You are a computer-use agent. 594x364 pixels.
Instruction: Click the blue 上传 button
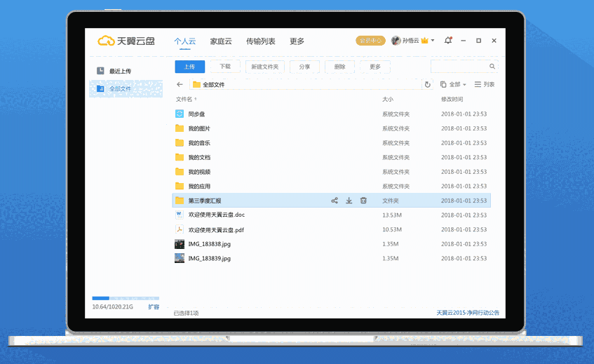pyautogui.click(x=190, y=67)
